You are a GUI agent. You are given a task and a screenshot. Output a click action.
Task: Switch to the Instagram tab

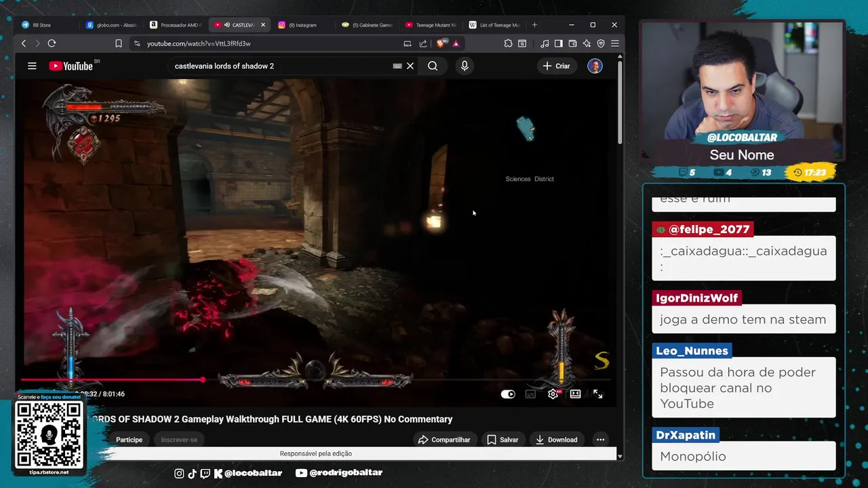304,25
